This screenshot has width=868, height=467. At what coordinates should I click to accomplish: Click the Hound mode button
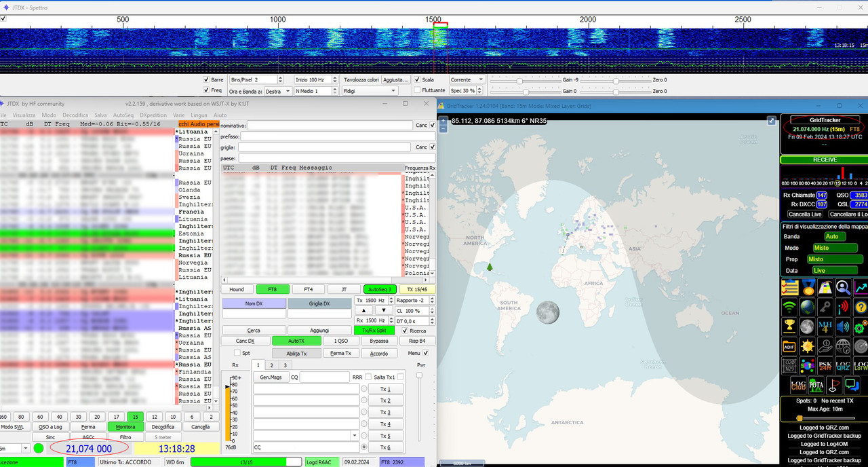pos(237,289)
